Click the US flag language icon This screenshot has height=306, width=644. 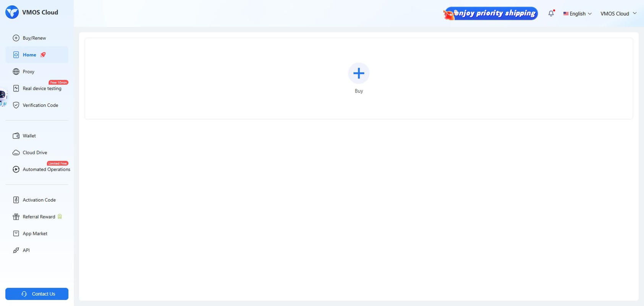[x=566, y=14]
